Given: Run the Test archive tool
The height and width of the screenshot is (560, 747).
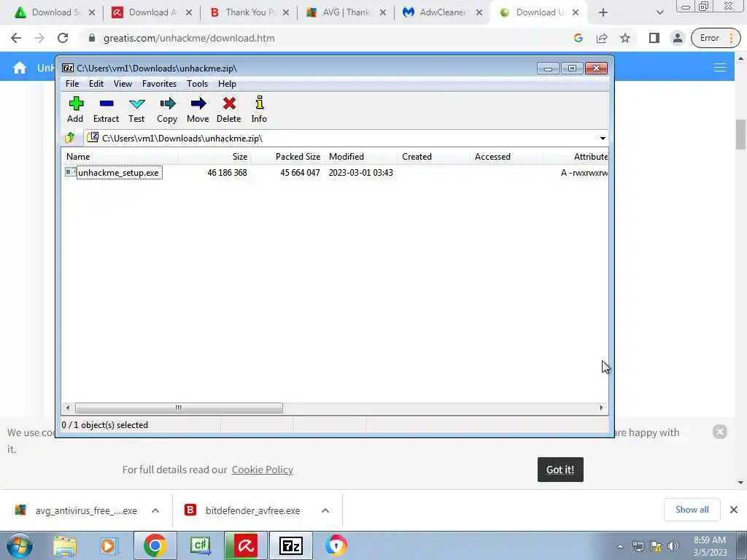Looking at the screenshot, I should tap(136, 110).
